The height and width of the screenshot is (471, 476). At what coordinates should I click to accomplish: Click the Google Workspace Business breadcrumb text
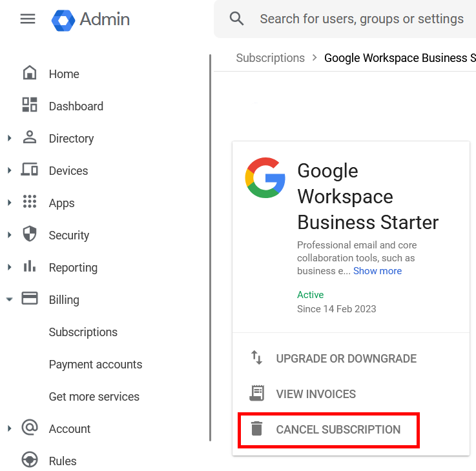[x=400, y=58]
